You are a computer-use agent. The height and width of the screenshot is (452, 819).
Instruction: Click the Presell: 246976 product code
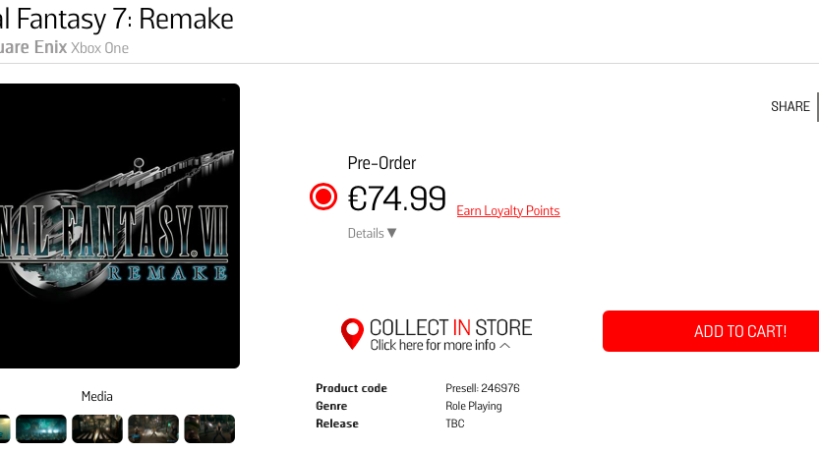(482, 388)
